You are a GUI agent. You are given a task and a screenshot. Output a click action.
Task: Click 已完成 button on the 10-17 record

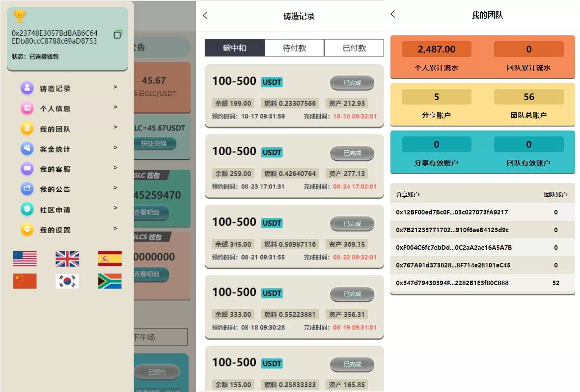click(x=352, y=83)
